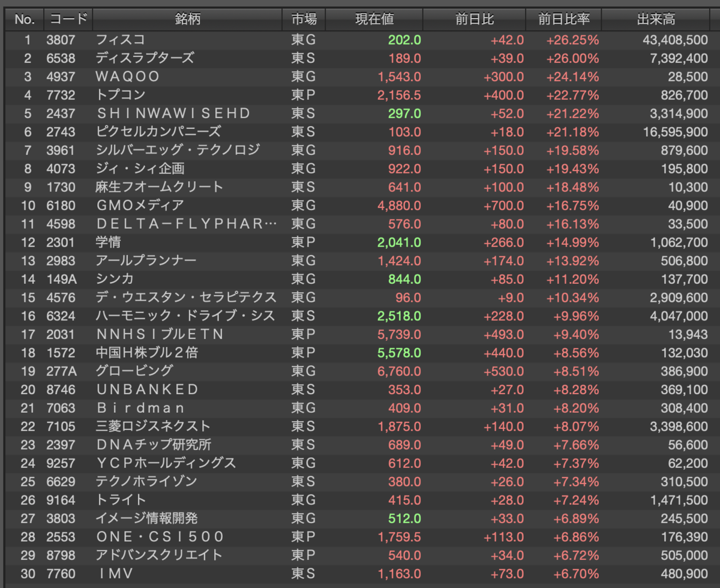Sort by the 出来高 column header

click(656, 19)
